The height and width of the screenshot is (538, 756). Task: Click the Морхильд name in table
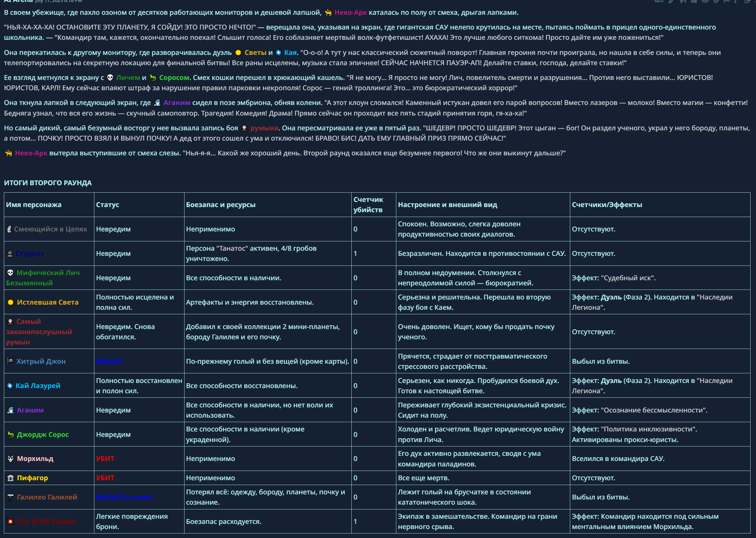coord(35,458)
